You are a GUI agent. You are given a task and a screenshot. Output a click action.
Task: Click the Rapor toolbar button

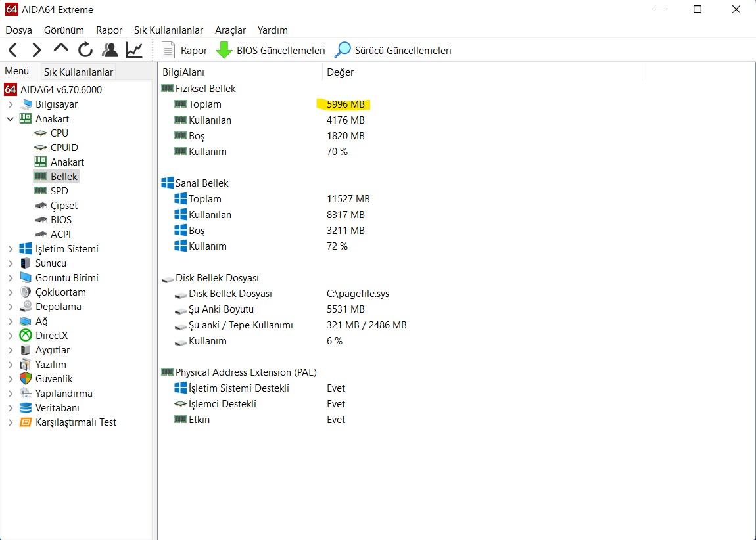tap(184, 50)
